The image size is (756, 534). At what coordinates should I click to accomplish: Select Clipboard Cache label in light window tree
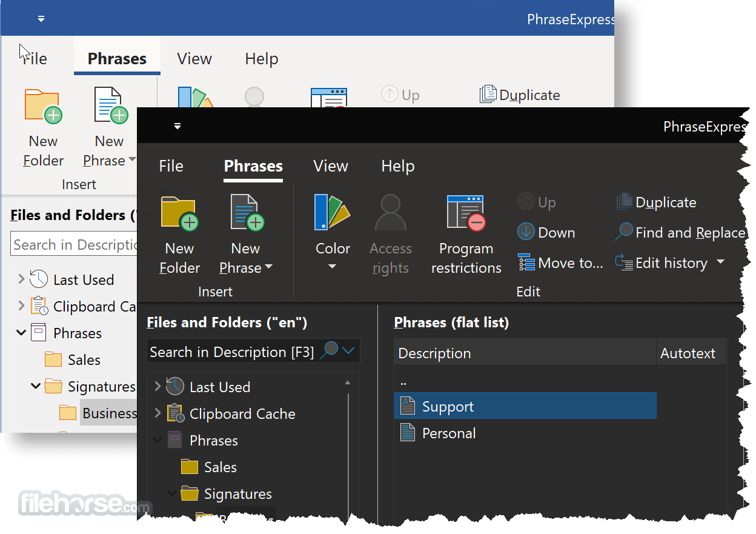94,306
